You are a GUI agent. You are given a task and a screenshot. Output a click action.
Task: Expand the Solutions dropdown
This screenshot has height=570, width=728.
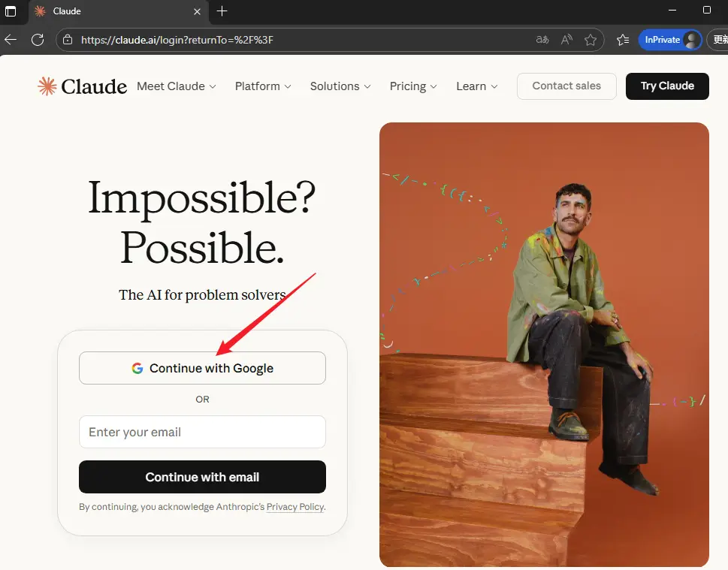[x=340, y=86]
